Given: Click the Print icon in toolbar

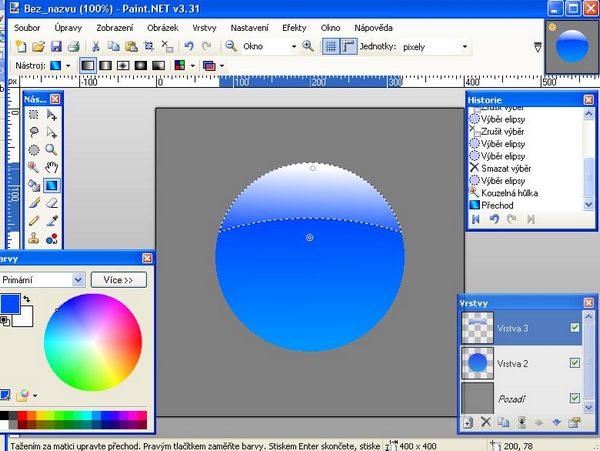Looking at the screenshot, I should coord(74,46).
